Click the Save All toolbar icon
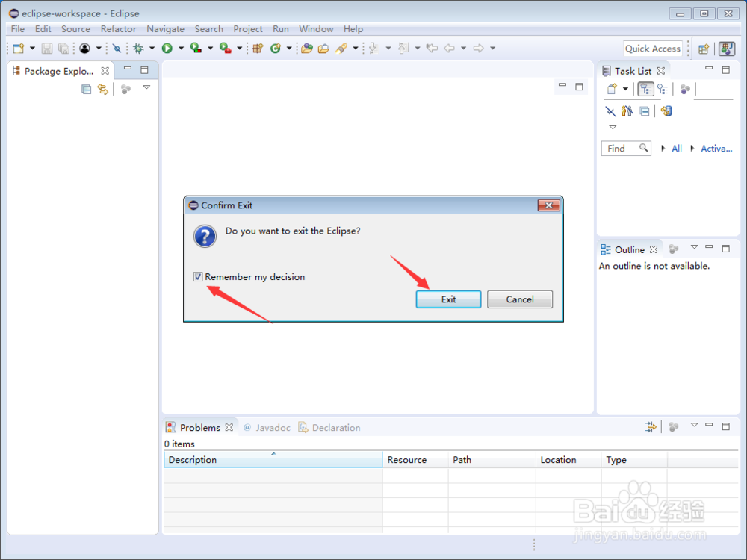 click(x=63, y=48)
